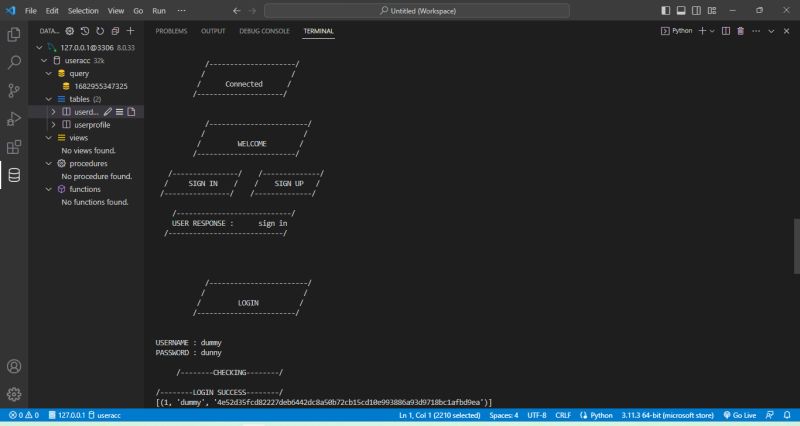Select the TERMINAL tab
800x426 pixels.
click(318, 31)
